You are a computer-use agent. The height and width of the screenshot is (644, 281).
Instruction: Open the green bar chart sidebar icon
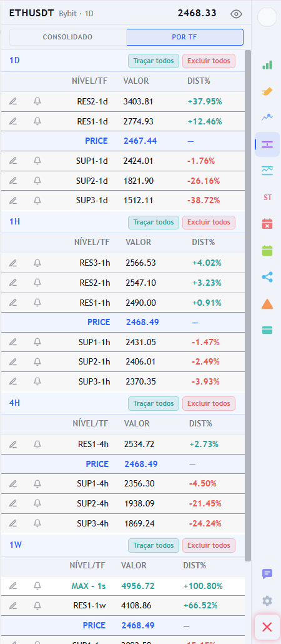click(267, 64)
